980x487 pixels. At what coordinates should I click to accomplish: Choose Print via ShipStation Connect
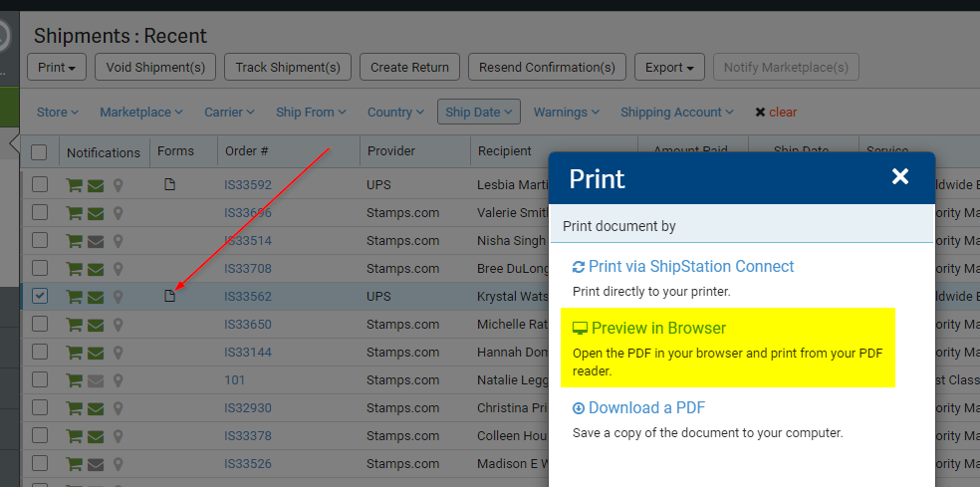point(683,266)
